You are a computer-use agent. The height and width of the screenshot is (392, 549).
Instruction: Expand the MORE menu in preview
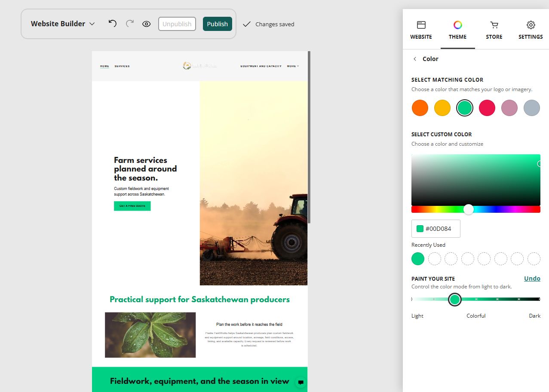pyautogui.click(x=293, y=66)
